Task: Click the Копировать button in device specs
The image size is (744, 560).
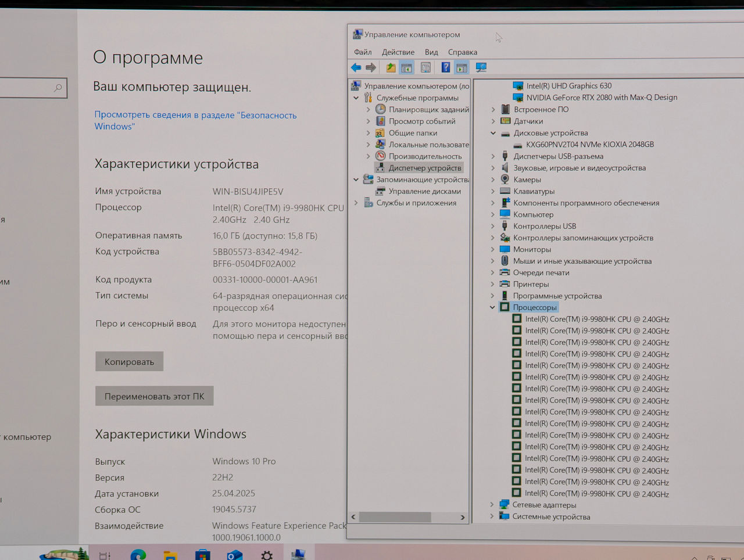Action: pos(129,361)
